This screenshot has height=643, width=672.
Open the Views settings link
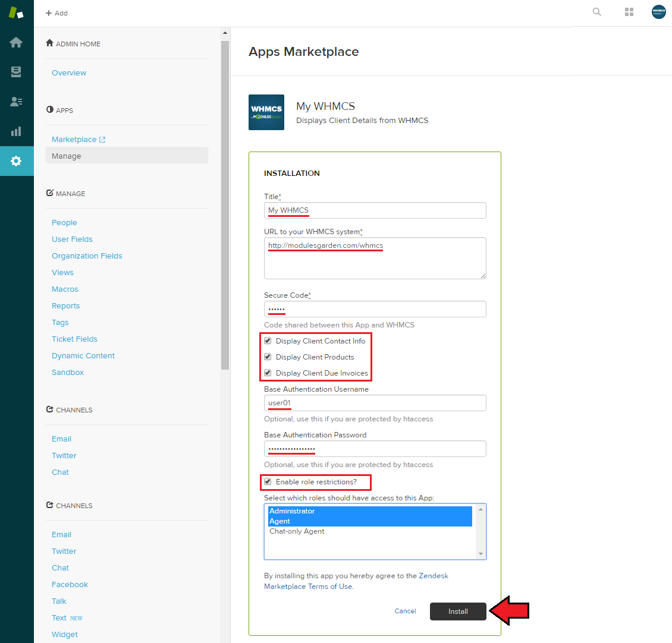pos(62,272)
